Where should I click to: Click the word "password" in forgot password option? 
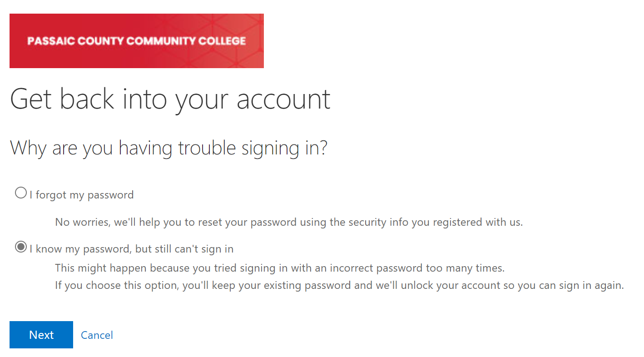(x=110, y=195)
